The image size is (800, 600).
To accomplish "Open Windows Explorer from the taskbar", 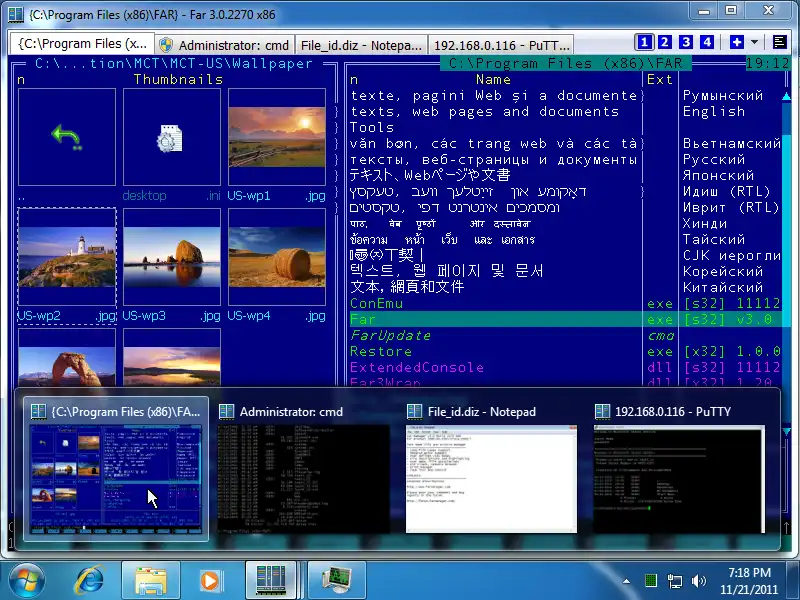I will (x=151, y=581).
